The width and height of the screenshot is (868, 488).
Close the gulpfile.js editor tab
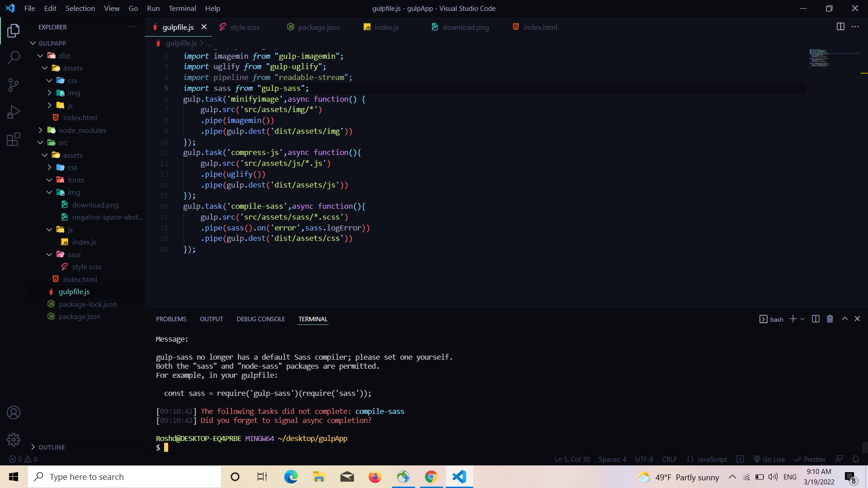[x=204, y=27]
